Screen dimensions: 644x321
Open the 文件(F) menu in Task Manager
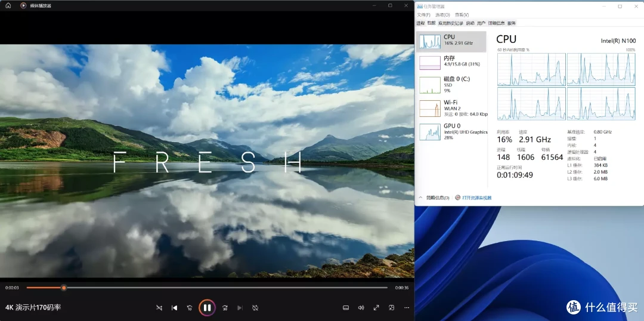pyautogui.click(x=423, y=15)
